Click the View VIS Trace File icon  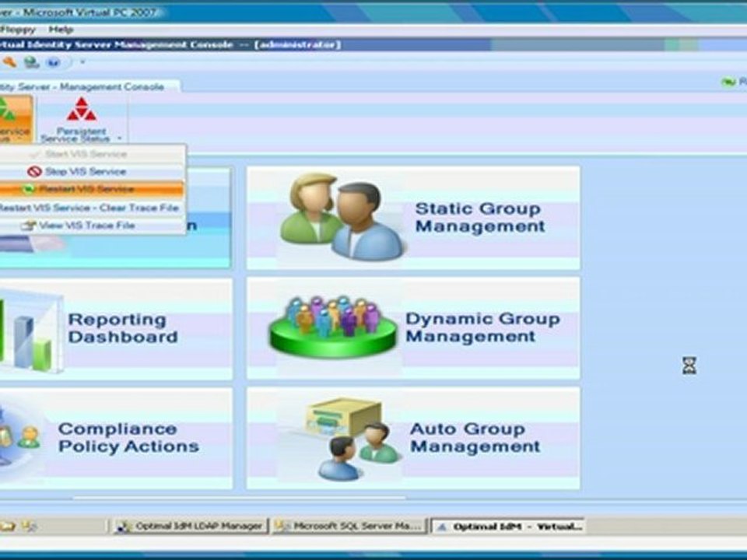point(29,226)
